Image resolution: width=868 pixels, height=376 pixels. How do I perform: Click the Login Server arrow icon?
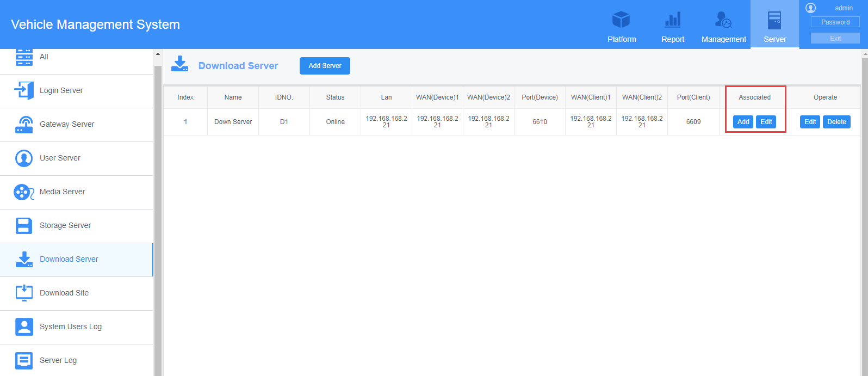click(24, 90)
